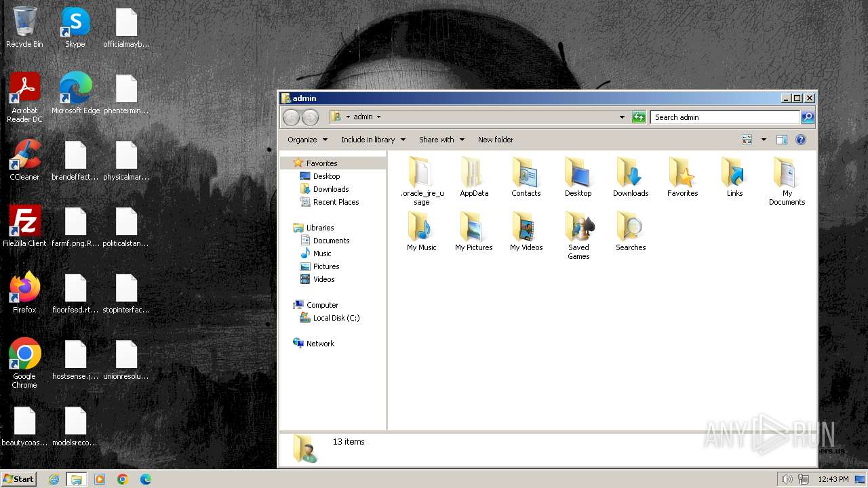Select Local Disk (C:) in navigation pane

336,318
